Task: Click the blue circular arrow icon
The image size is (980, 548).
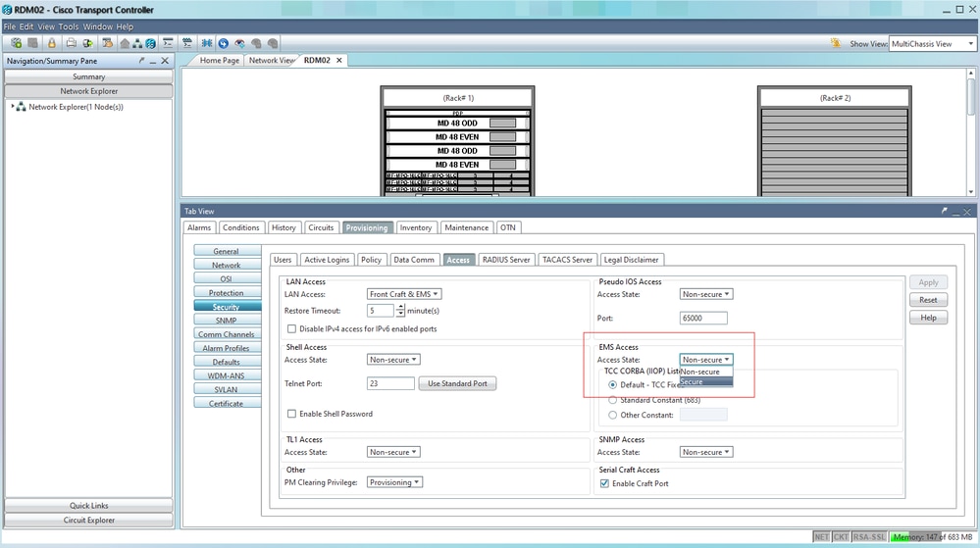Action: pos(223,43)
